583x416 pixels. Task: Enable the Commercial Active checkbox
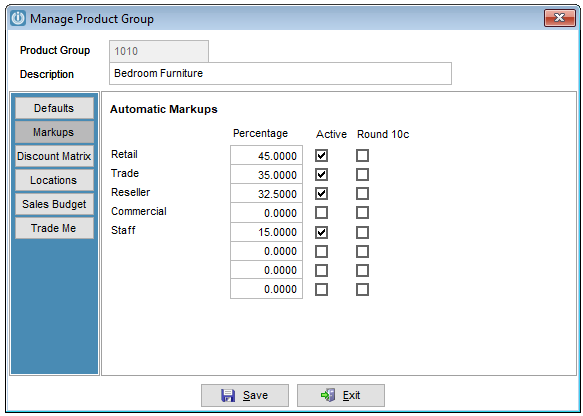[x=322, y=213]
